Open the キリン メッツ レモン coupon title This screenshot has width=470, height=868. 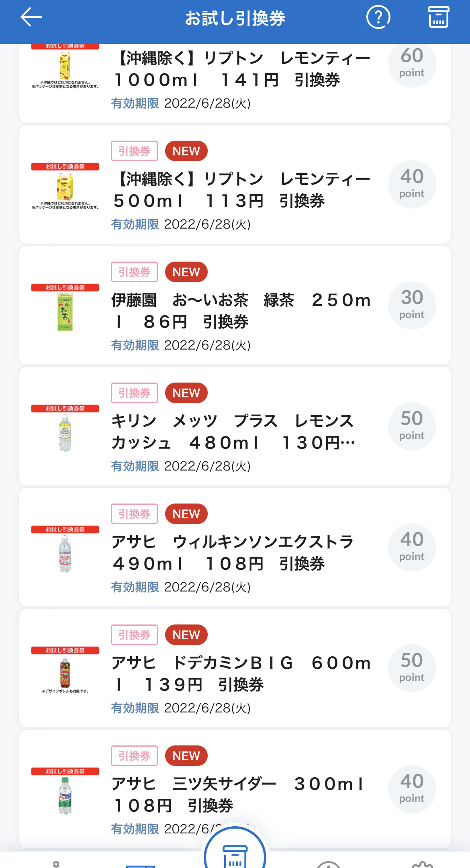click(x=233, y=432)
